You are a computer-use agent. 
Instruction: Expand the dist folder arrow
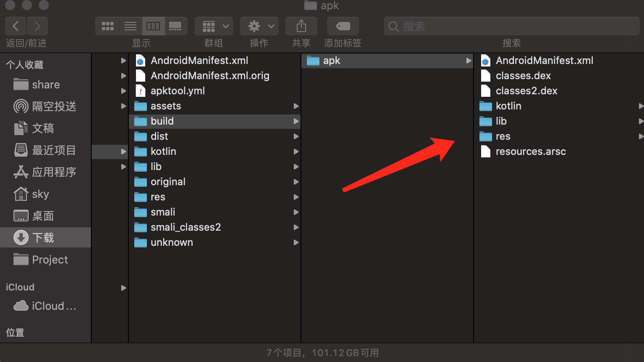coord(296,136)
